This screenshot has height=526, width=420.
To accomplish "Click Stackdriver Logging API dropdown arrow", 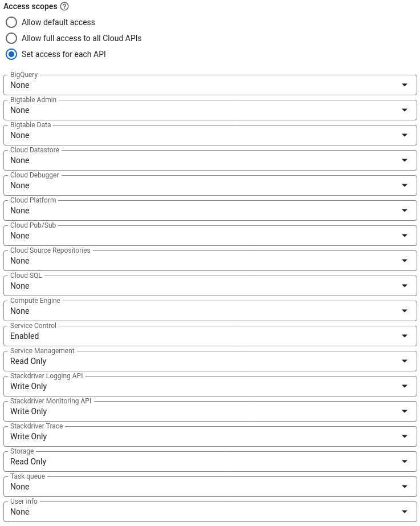I will (405, 386).
